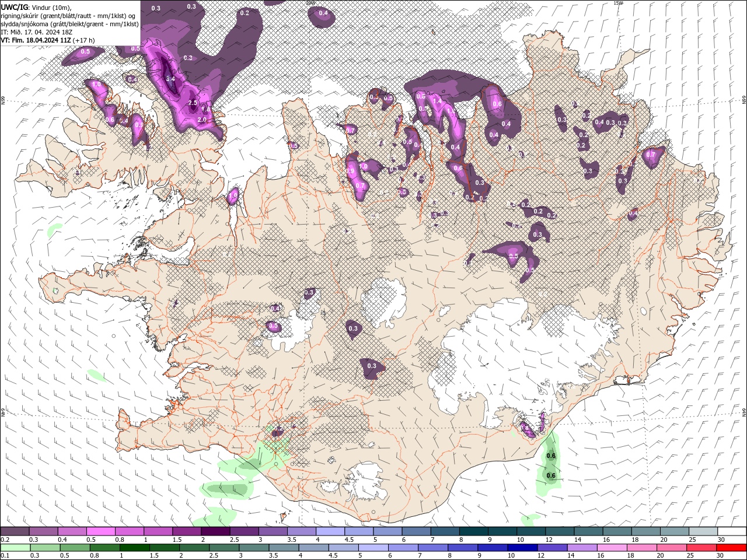Image resolution: width=747 pixels, height=560 pixels.
Task: Pick the bottom-row swatch between 2 and 2.5
Action: click(195, 548)
